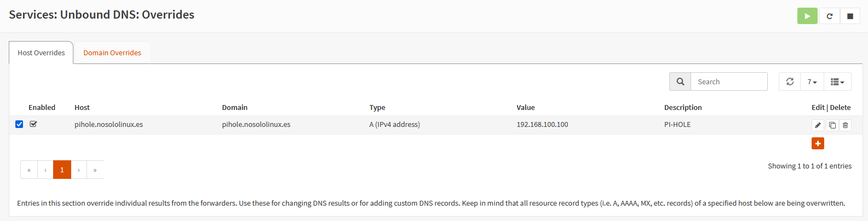Viewport: 868px width, 221px height.
Task: Stop the Unbound DNS service
Action: 850,16
